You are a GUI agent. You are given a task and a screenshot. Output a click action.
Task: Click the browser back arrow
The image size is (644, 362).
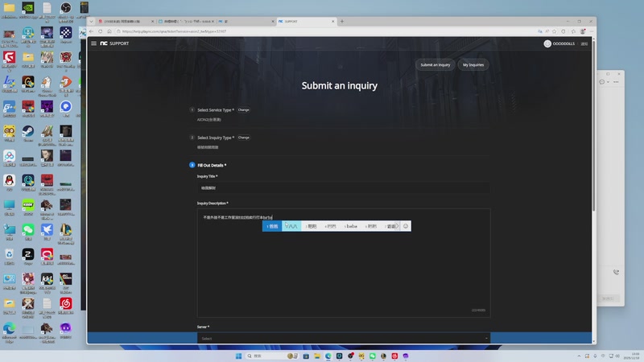point(91,31)
